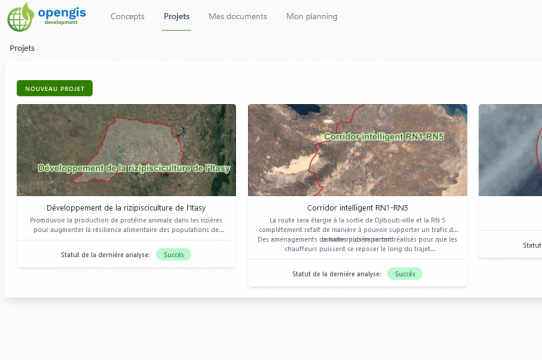Screen dimensions: 542x360
Task: Open the Concepts tab
Action: click(x=127, y=17)
